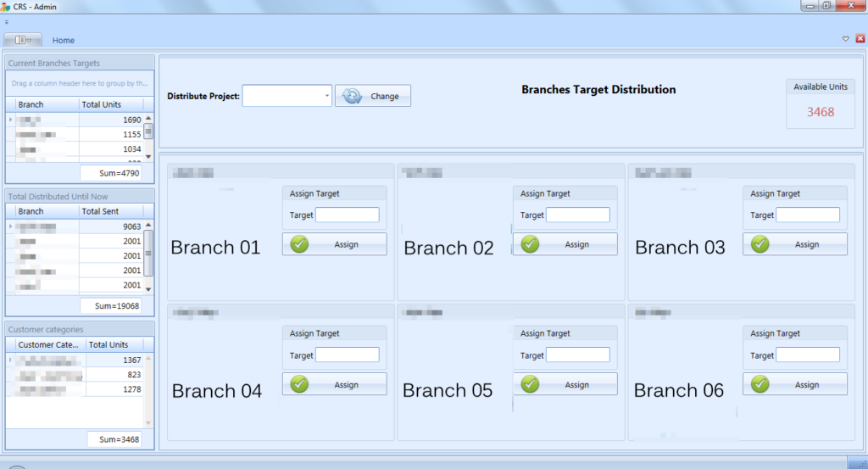Screen dimensions: 868x469
Task: Sort by Total Units in Current Branches Targets
Action: (111, 104)
